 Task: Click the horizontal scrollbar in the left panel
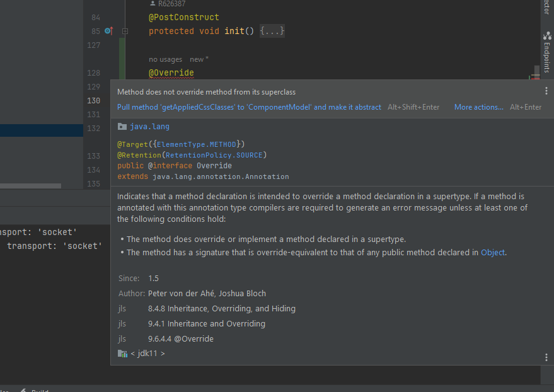32,185
